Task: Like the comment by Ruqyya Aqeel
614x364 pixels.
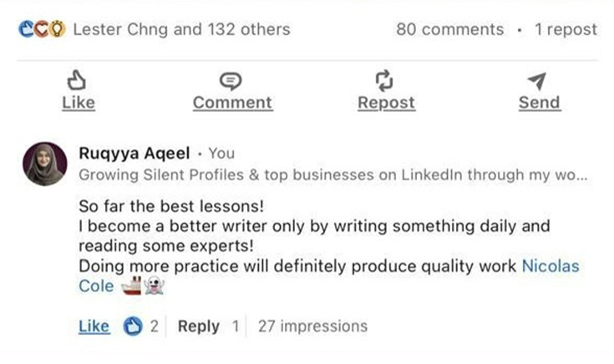Action: (x=94, y=326)
